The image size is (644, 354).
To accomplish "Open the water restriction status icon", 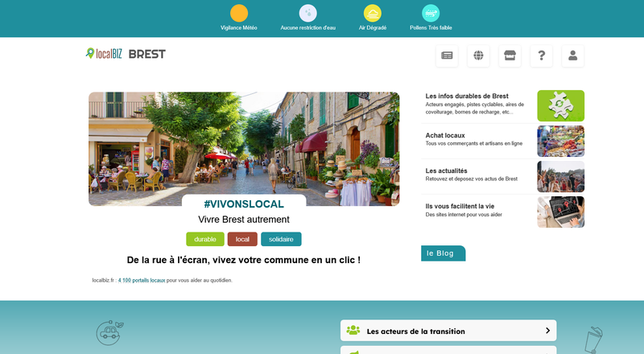I will (x=308, y=13).
